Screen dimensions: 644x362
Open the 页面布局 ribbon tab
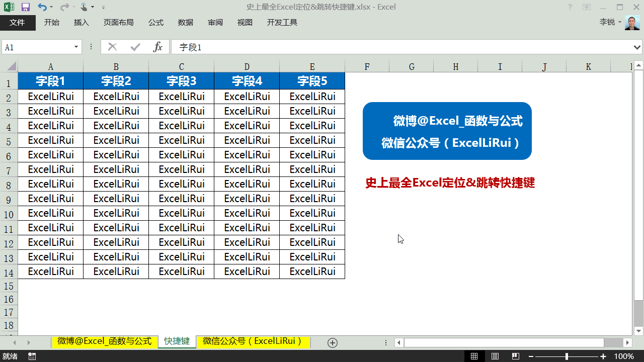pyautogui.click(x=118, y=23)
